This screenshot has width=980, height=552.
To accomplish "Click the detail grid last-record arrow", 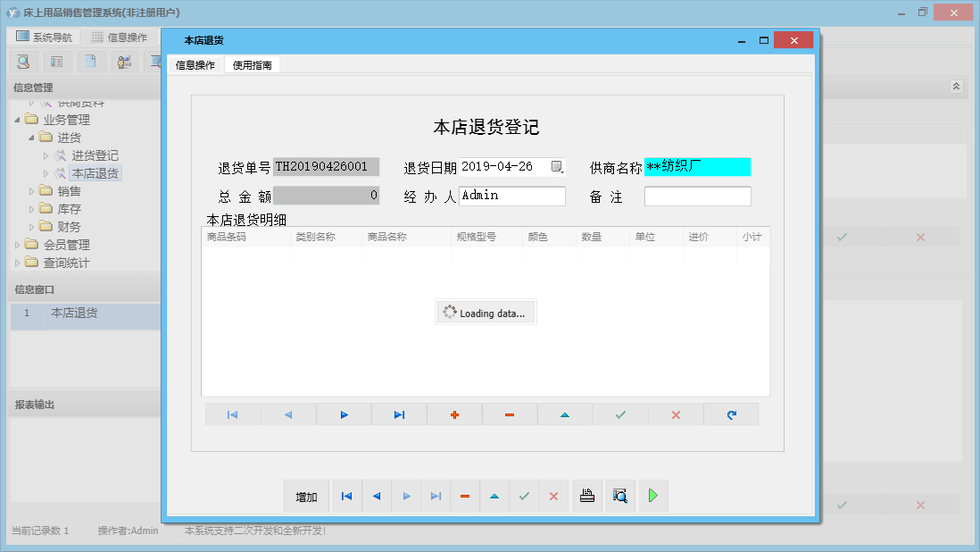I will [399, 414].
